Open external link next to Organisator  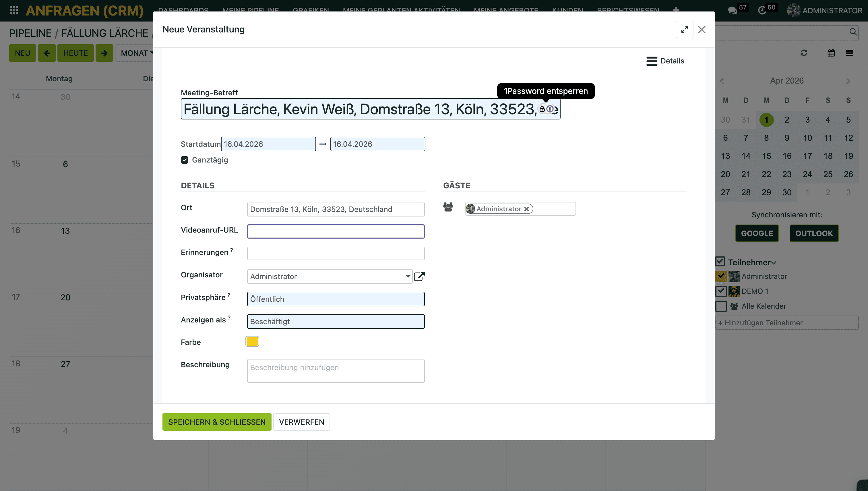click(x=419, y=276)
